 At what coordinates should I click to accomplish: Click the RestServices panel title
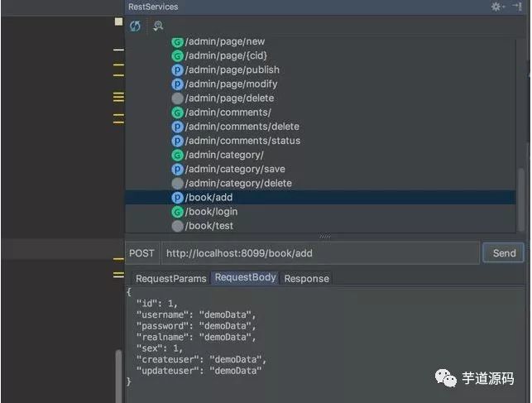click(153, 7)
